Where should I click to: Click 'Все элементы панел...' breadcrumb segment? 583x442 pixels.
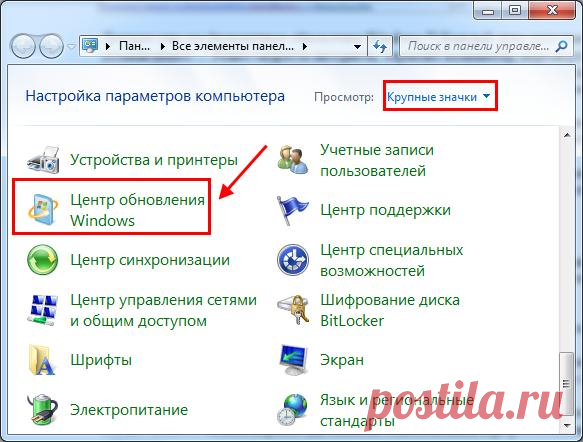(233, 46)
